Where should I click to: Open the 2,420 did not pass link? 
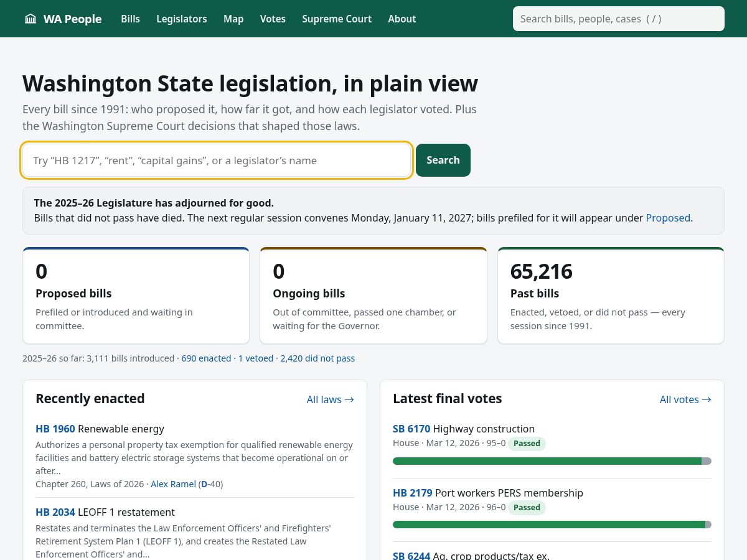click(317, 358)
